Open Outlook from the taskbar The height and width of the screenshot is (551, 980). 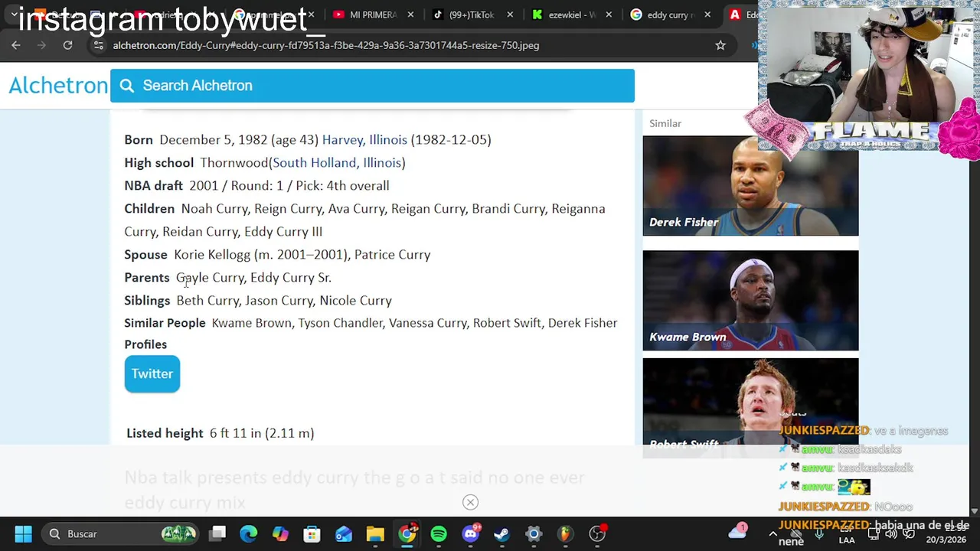(343, 533)
